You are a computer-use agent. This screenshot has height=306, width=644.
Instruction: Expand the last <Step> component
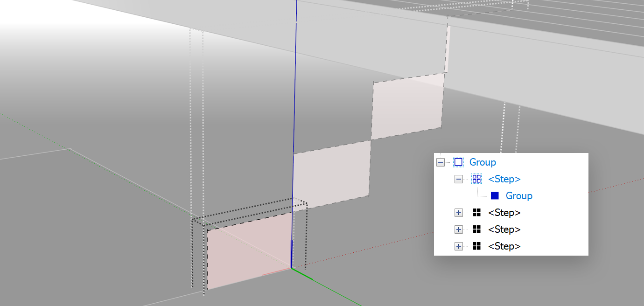tap(458, 246)
